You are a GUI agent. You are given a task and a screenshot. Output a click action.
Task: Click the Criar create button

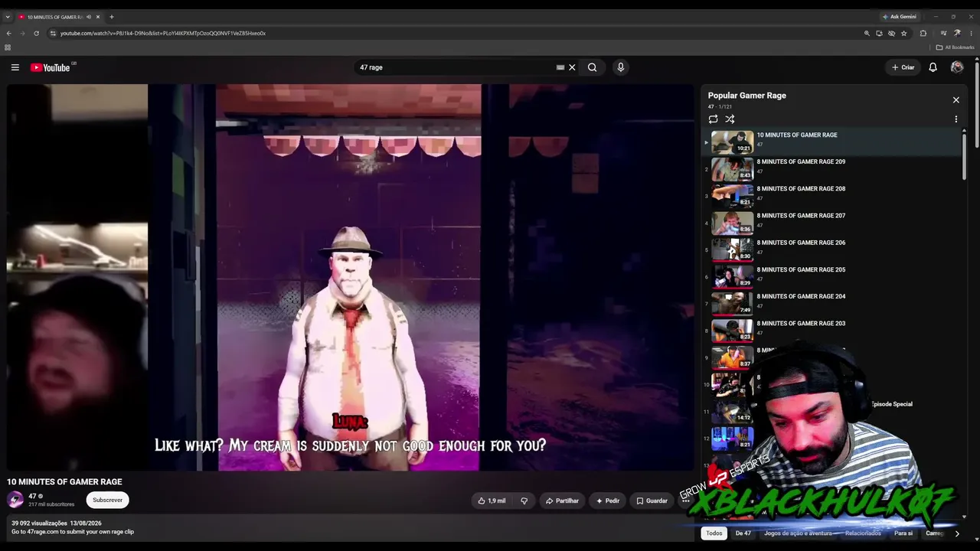tap(903, 67)
